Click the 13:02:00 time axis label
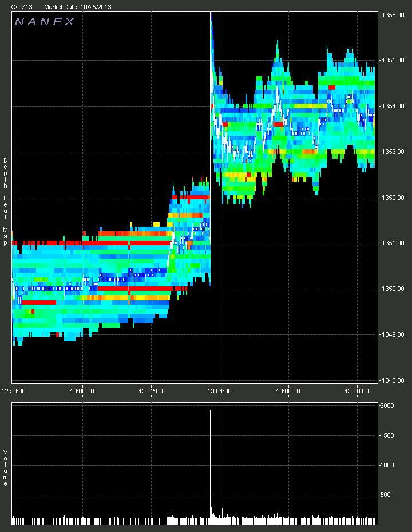Viewport: 412px width, 532px height. [150, 391]
